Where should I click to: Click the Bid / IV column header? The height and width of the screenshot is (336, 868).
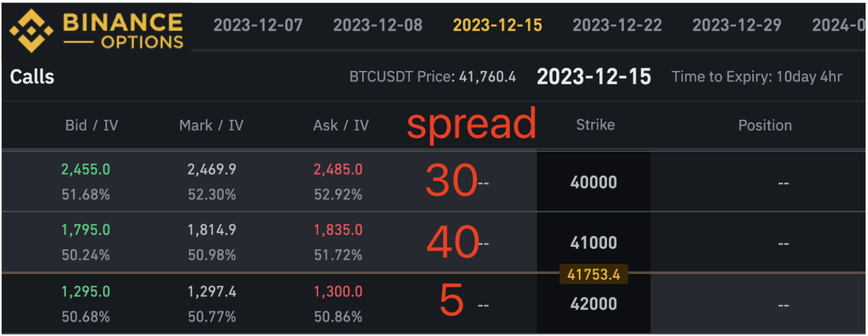(x=92, y=125)
